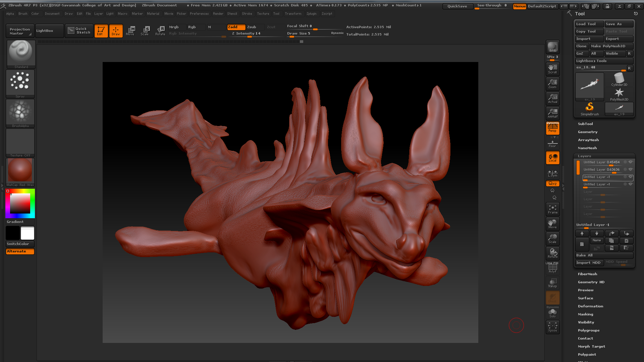Set canvas to Actual size

pyautogui.click(x=552, y=98)
